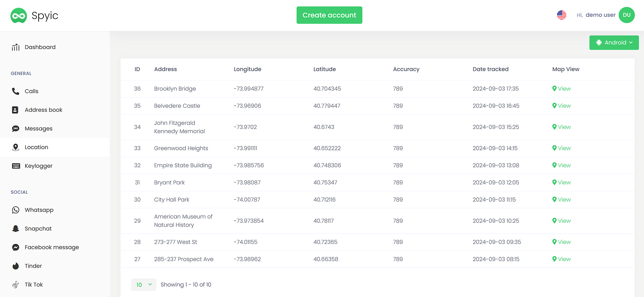Click the Map View column header
This screenshot has height=297, width=644.
coord(566,69)
